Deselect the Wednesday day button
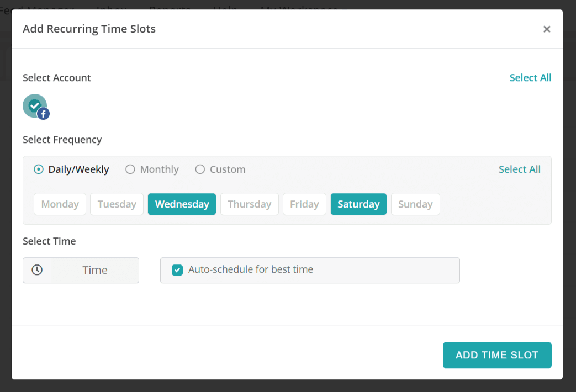This screenshot has width=576, height=392. coord(182,204)
